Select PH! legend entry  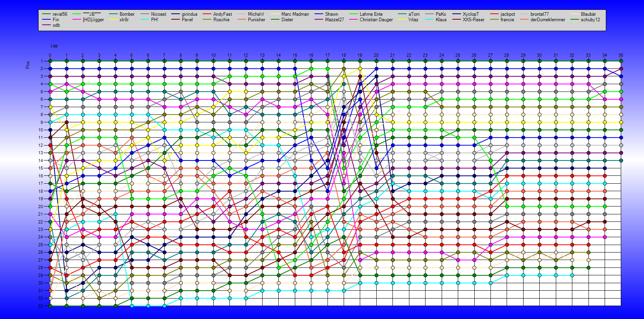pyautogui.click(x=150, y=20)
